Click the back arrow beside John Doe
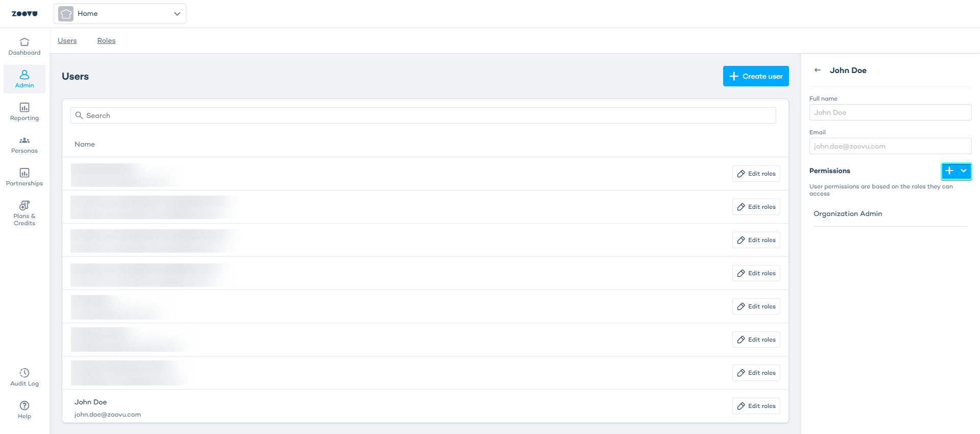Viewport: 980px width, 434px height. (818, 70)
